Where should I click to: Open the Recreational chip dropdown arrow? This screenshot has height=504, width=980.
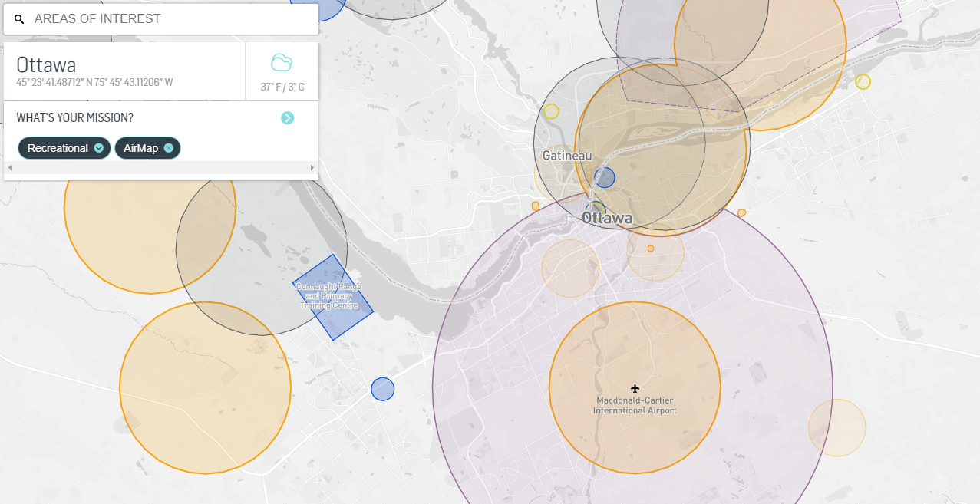[99, 148]
